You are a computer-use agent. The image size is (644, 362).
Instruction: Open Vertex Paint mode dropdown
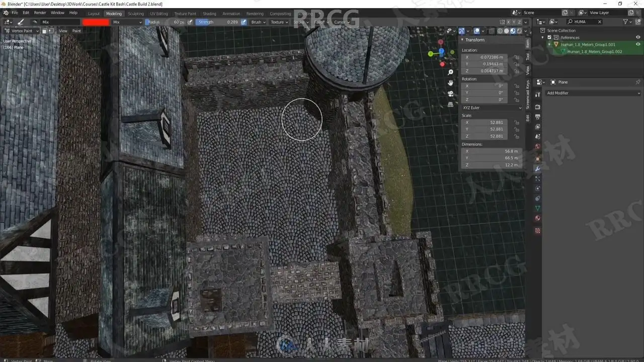point(21,31)
